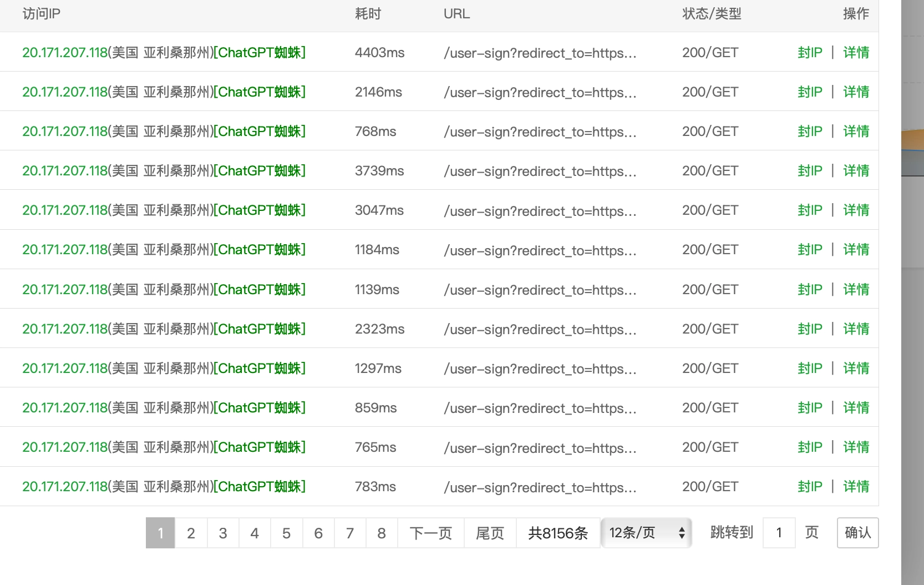This screenshot has height=585, width=924.
Task: Block IP in the 3739ms row
Action: click(810, 170)
